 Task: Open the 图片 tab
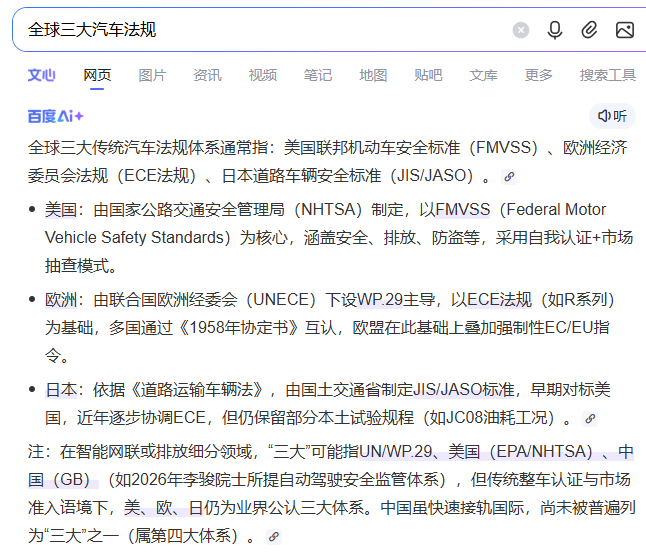[x=152, y=75]
